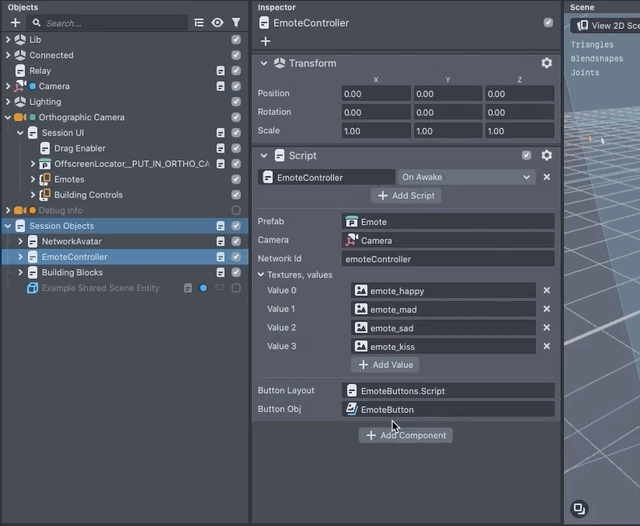Click the eye visibility icon in Objects header
The image size is (640, 526).
point(217,22)
